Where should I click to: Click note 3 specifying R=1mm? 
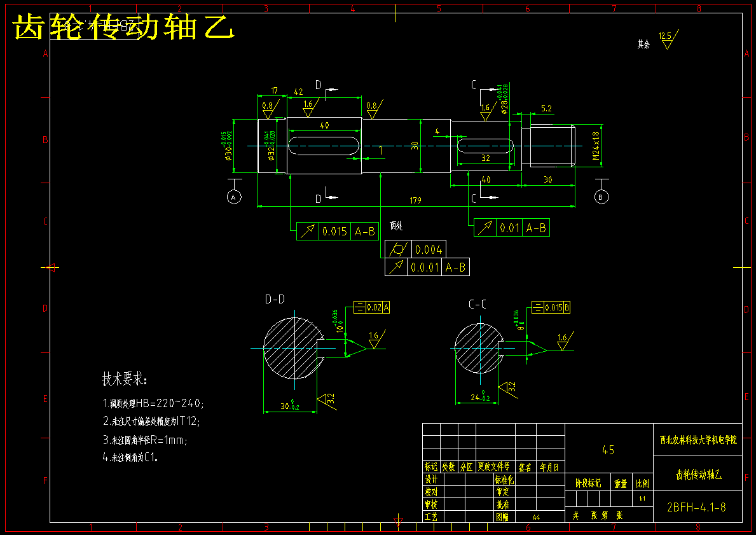tap(145, 440)
